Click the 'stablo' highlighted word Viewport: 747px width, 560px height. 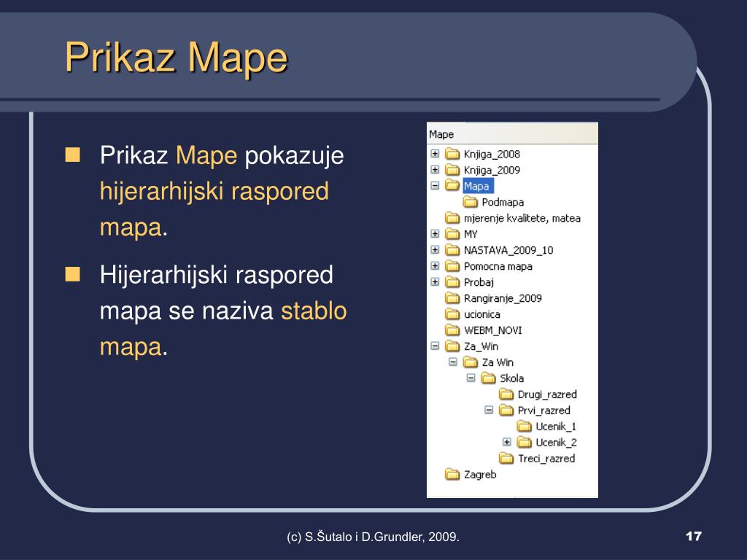point(314,311)
